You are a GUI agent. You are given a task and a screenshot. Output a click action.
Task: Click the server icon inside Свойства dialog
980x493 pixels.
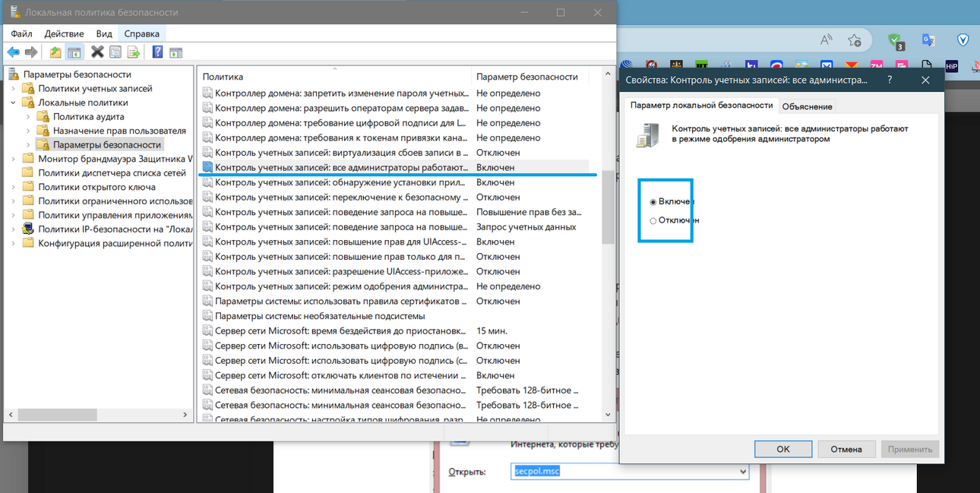[647, 134]
